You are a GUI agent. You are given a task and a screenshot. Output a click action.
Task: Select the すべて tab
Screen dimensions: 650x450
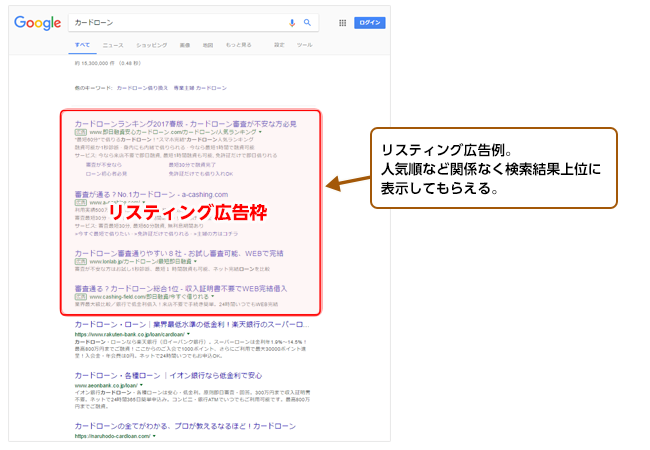[x=82, y=45]
